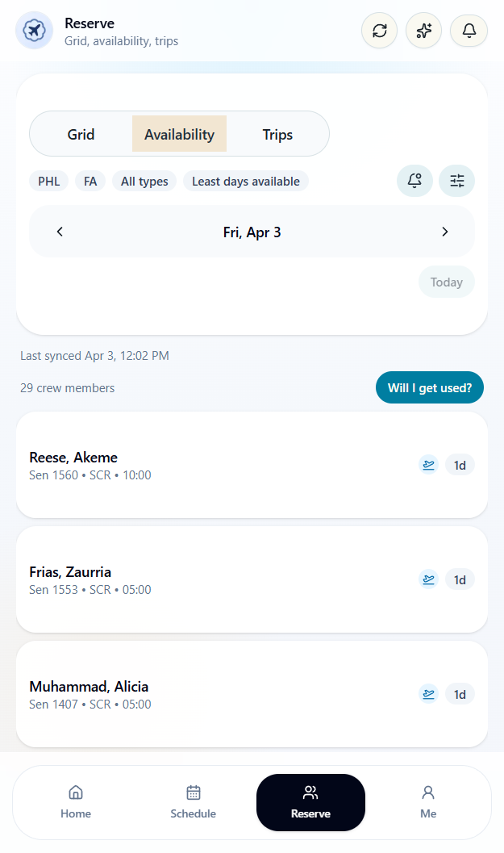Viewport: 504px width, 853px height.
Task: Click the flight icon beside Reese, Akeme
Action: (x=428, y=465)
